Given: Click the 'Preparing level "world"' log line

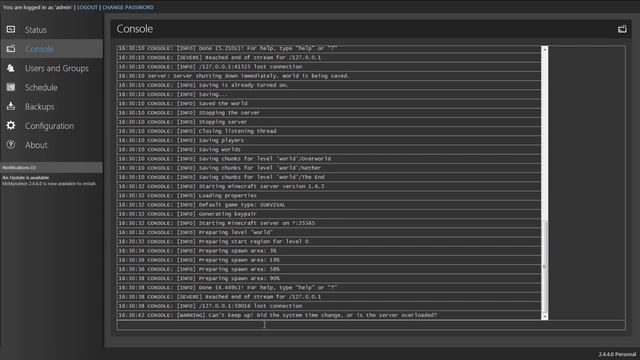Looking at the screenshot, I should pyautogui.click(x=329, y=232).
